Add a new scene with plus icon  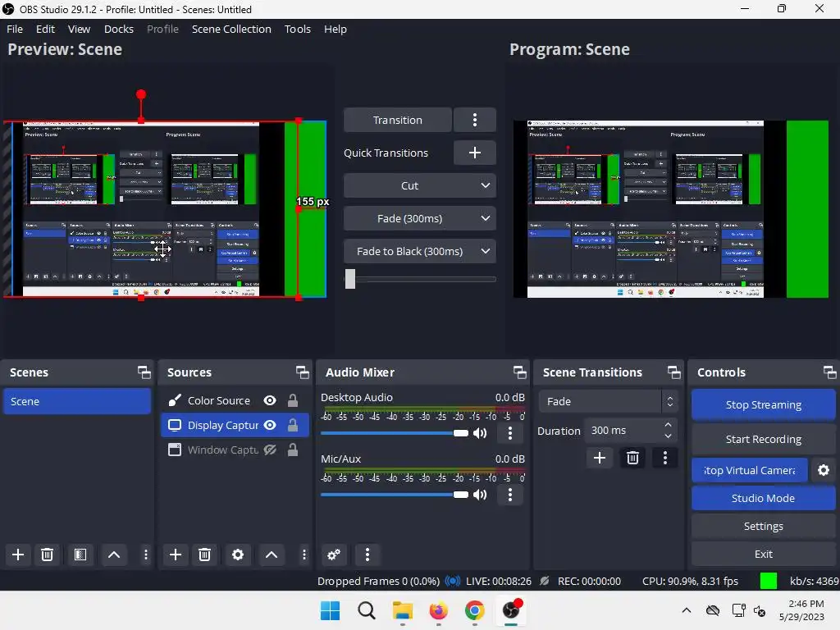click(x=18, y=555)
